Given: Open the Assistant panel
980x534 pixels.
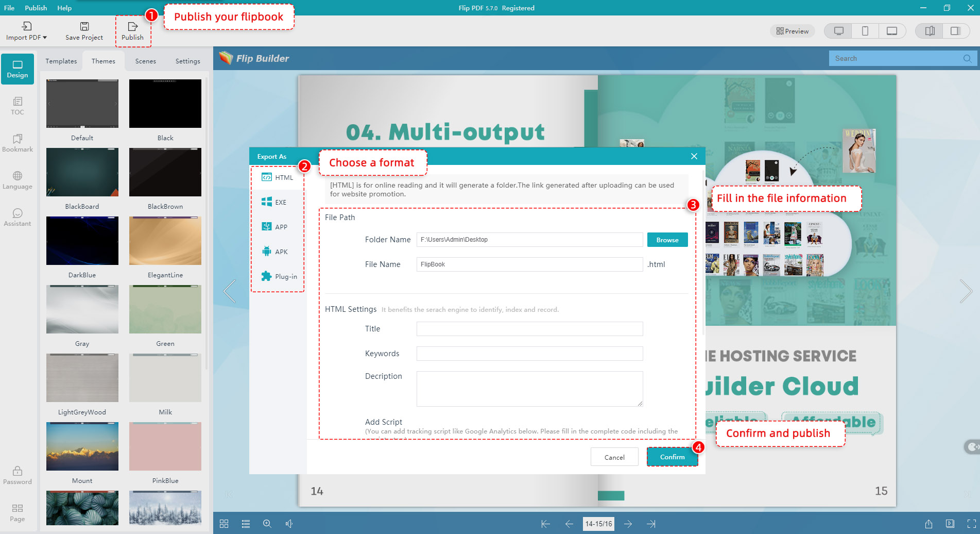Looking at the screenshot, I should pyautogui.click(x=18, y=217).
